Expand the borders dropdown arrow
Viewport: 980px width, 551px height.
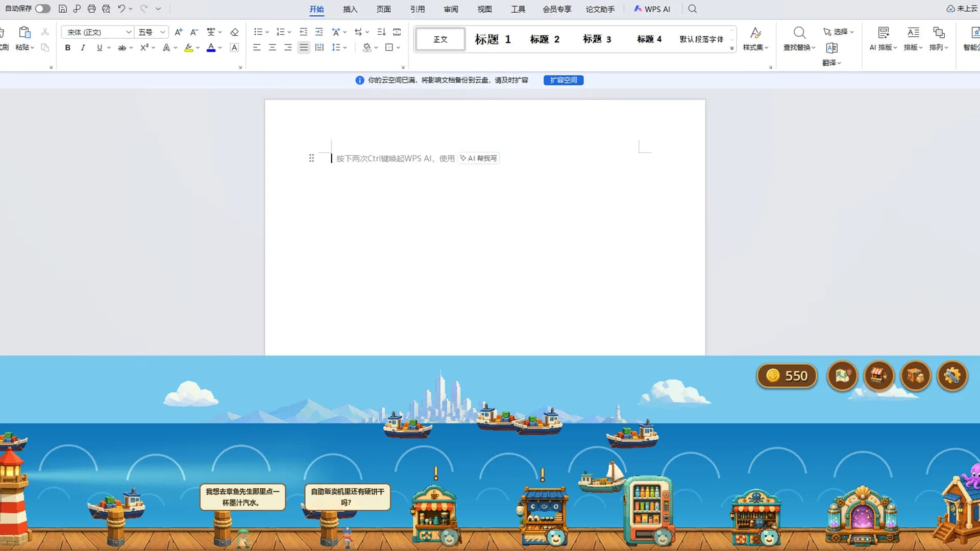click(398, 48)
